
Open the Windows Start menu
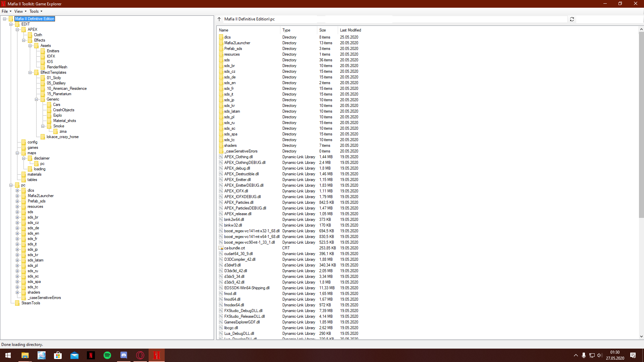8,355
